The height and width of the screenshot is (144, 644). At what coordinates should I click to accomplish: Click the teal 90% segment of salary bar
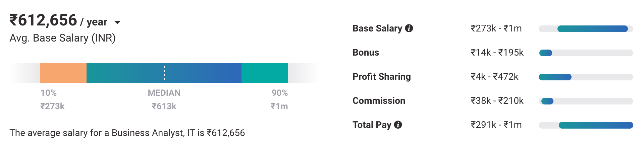[264, 73]
